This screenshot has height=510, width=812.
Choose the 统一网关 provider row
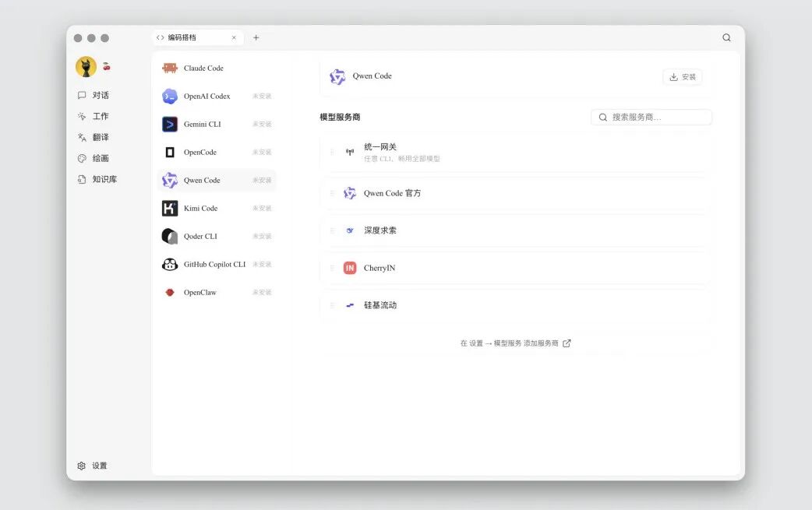tap(515, 152)
